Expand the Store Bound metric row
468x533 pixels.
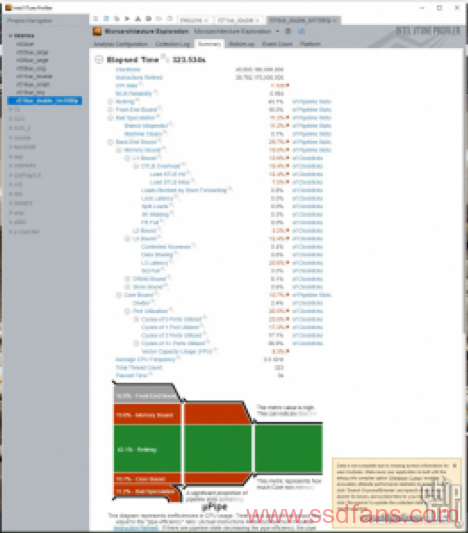coord(127,287)
